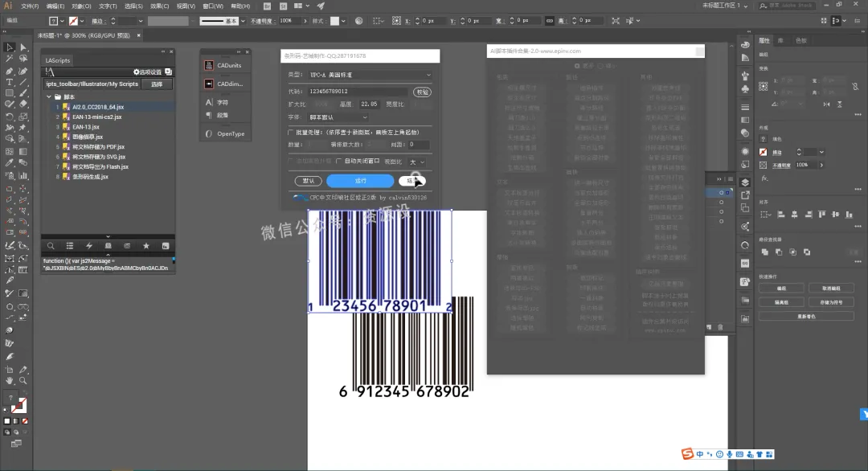The height and width of the screenshot is (471, 868).
Task: Click the star favorites icon in LAScripts
Action: point(145,245)
